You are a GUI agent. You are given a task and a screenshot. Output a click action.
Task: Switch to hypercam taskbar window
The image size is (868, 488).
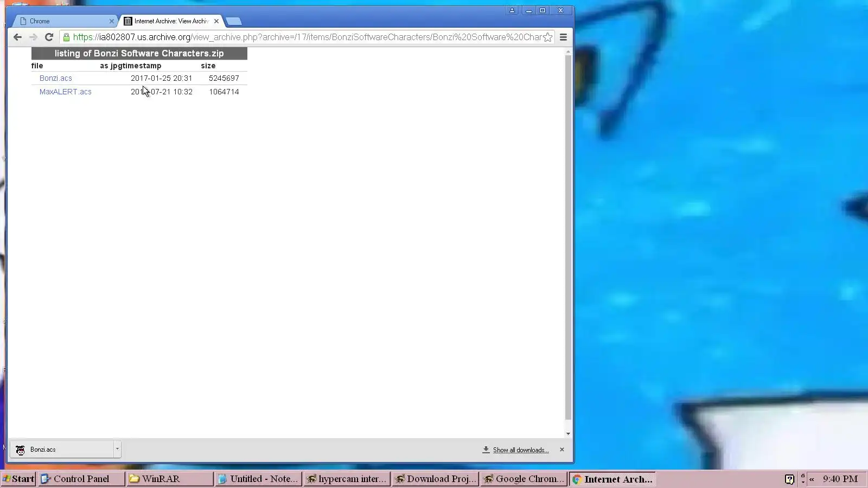tap(347, 479)
